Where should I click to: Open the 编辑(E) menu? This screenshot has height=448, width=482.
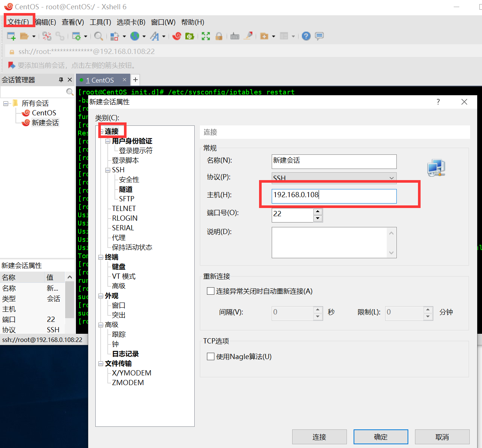[x=45, y=22]
